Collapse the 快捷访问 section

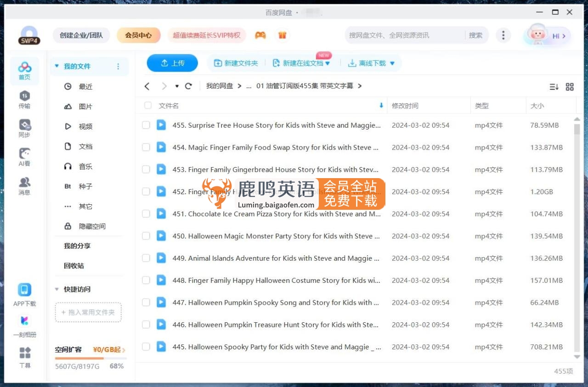point(57,289)
